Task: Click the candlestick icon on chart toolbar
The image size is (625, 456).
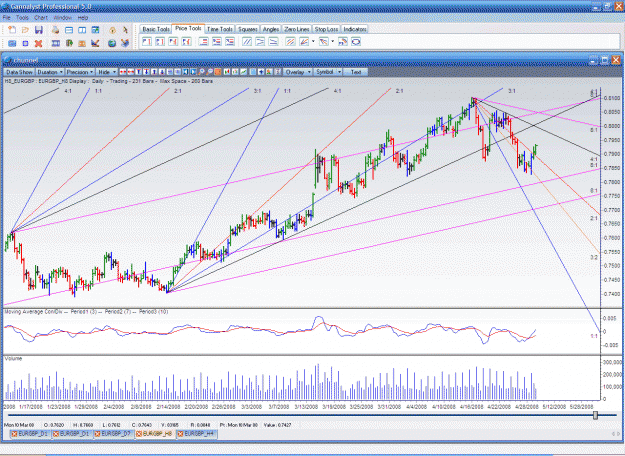Action: tap(227, 72)
